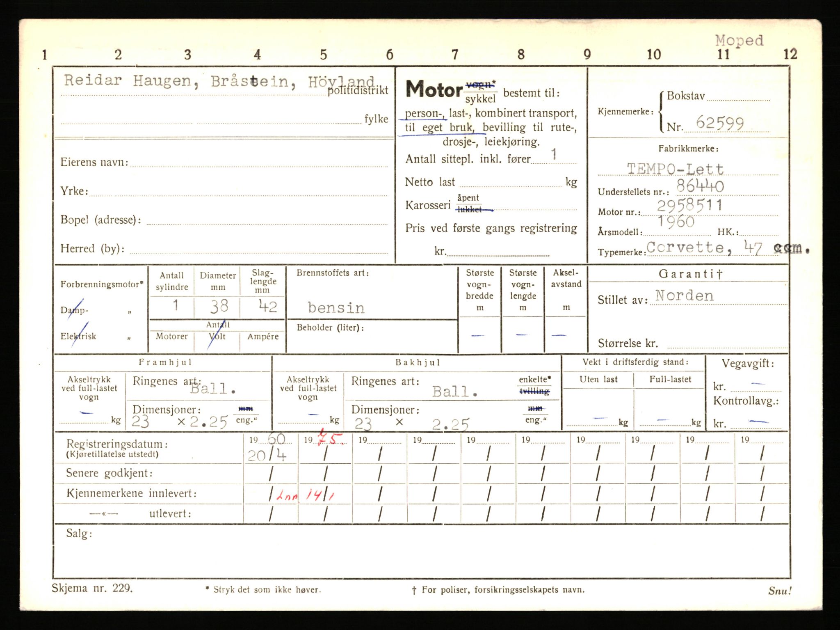This screenshot has height=630, width=840.
Task: Click the ruler number 12 at top
Action: pyautogui.click(x=790, y=54)
